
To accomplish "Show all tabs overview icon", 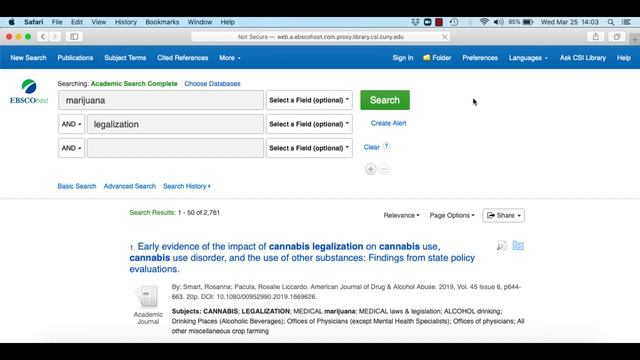I will (617, 37).
